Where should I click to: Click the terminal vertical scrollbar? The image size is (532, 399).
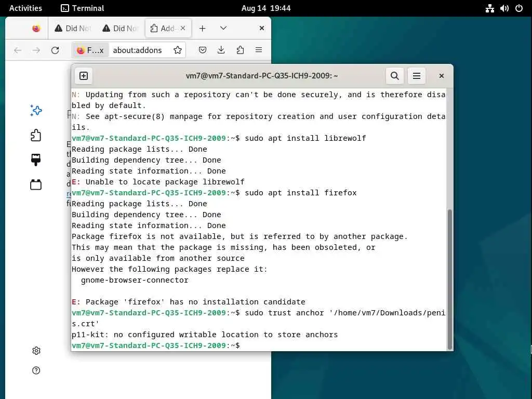coord(450,279)
